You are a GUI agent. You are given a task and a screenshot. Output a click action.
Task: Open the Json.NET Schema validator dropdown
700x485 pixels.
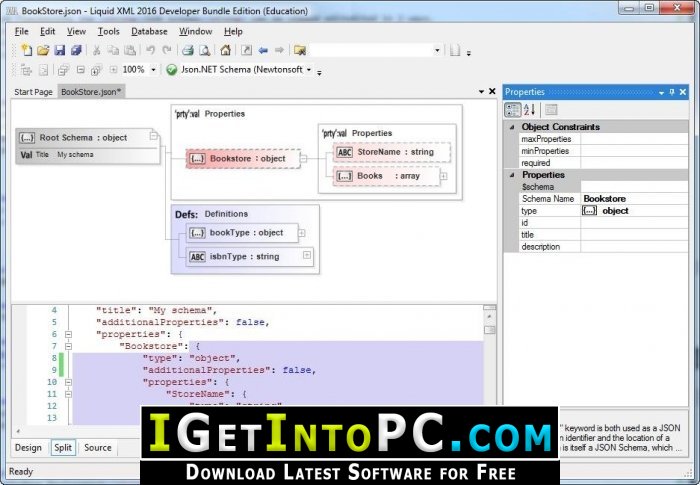(x=308, y=70)
